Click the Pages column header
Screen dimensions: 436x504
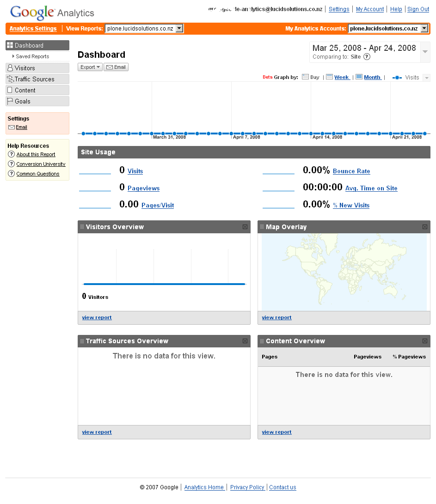click(x=270, y=357)
